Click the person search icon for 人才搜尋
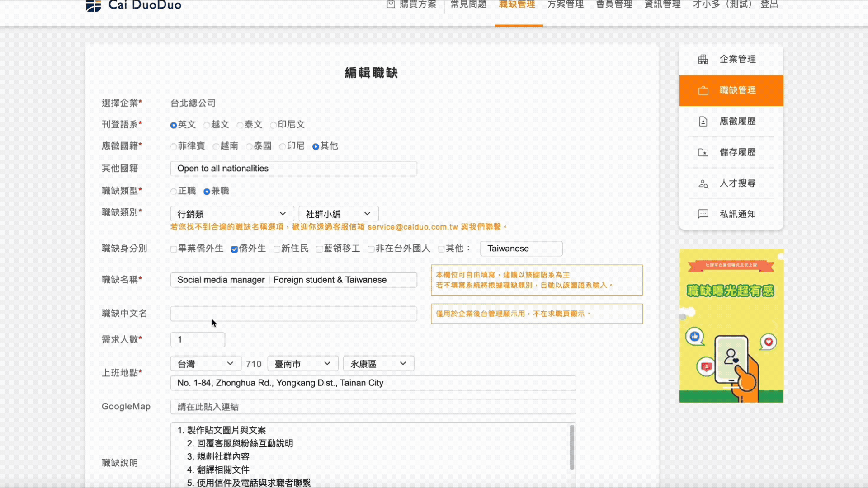 tap(703, 183)
